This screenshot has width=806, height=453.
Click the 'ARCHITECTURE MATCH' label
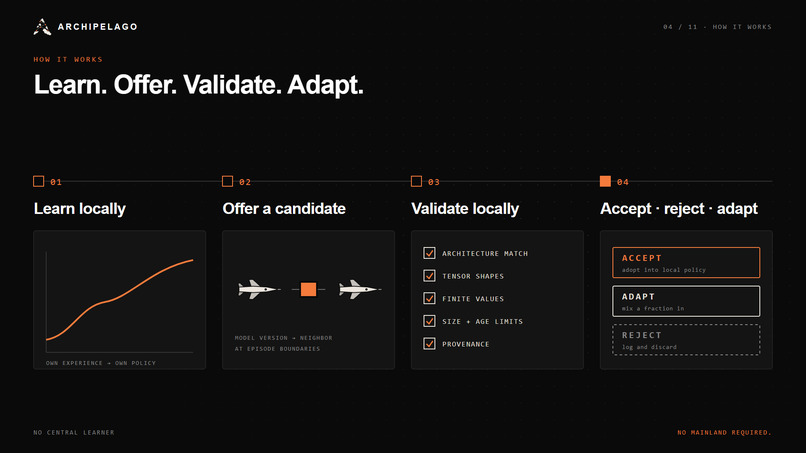click(x=485, y=253)
